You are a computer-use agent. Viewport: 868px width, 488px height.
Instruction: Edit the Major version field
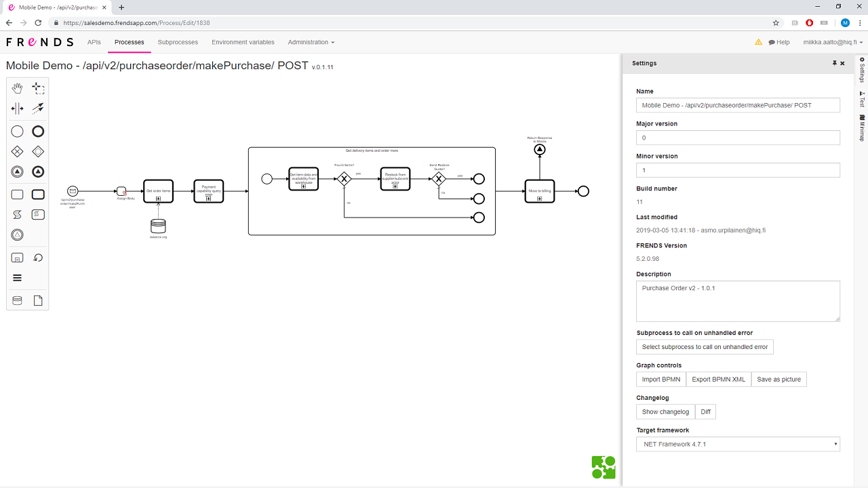[738, 138]
